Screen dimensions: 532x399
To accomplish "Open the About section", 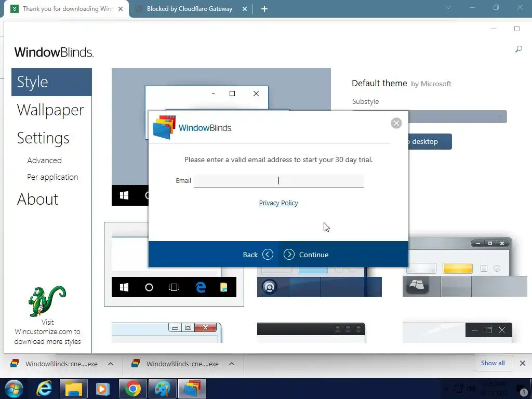I will coord(37,199).
